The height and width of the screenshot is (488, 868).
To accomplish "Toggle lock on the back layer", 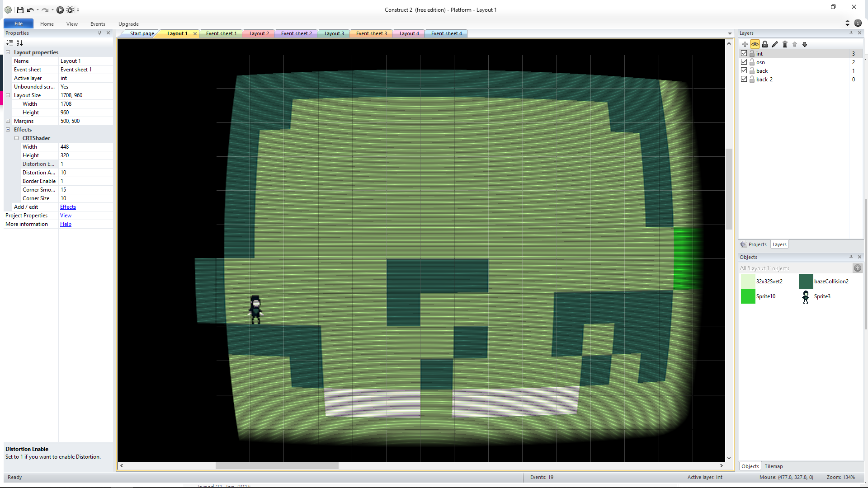I will tap(752, 71).
